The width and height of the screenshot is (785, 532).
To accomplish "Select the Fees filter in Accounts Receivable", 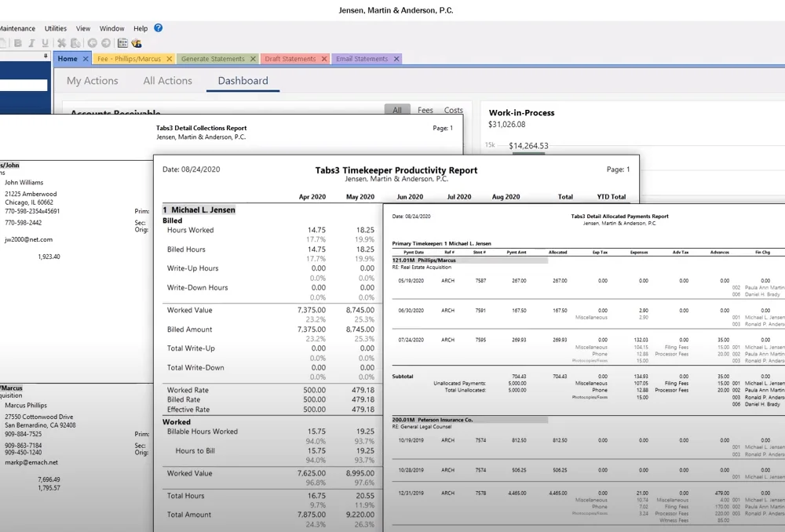I will coord(425,110).
